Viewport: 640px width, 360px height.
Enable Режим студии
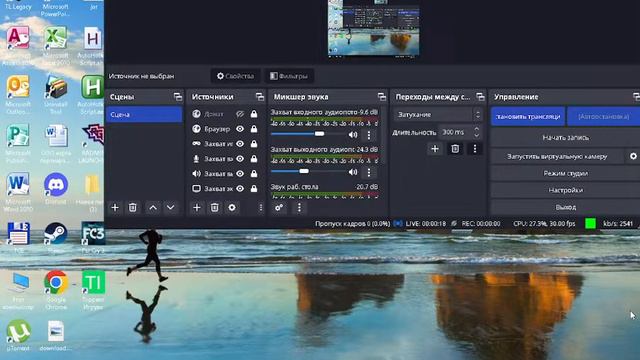(565, 173)
